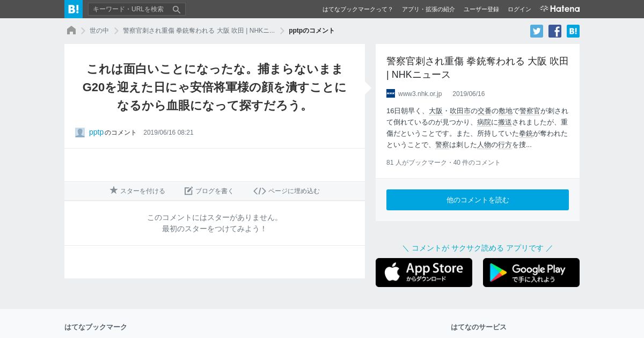The width and height of the screenshot is (644, 338).
Task: Click the search magnifier icon
Action: tap(177, 9)
